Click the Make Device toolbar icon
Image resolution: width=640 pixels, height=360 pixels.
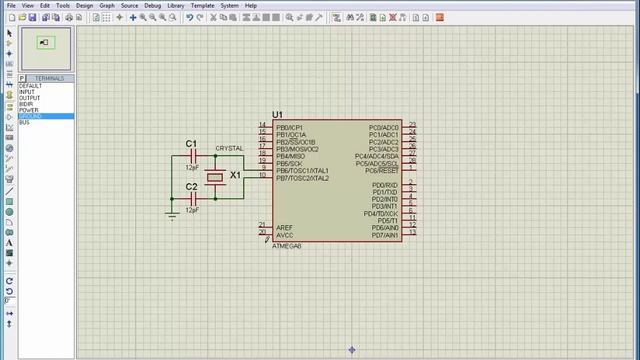click(300, 18)
